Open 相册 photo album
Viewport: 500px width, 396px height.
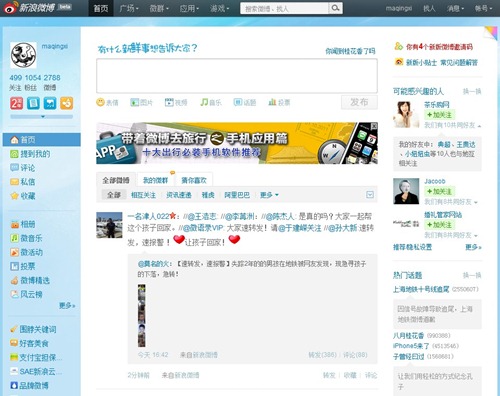[23, 224]
